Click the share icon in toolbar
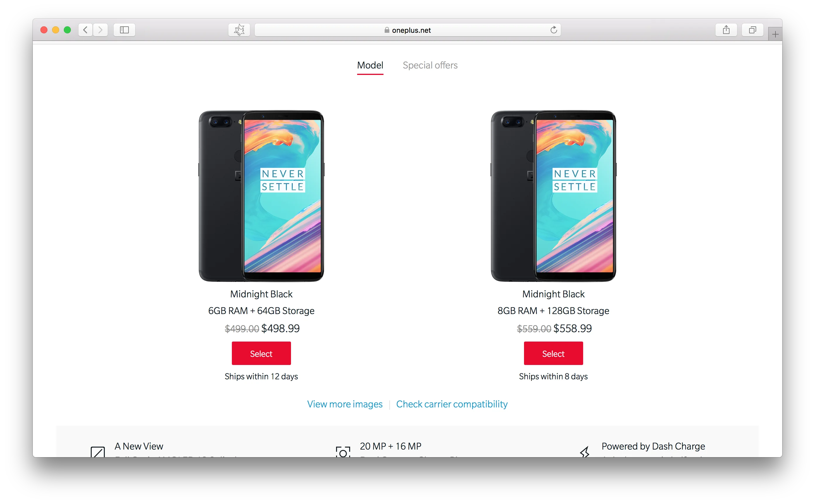Viewport: 815px width, 504px height. (x=727, y=30)
